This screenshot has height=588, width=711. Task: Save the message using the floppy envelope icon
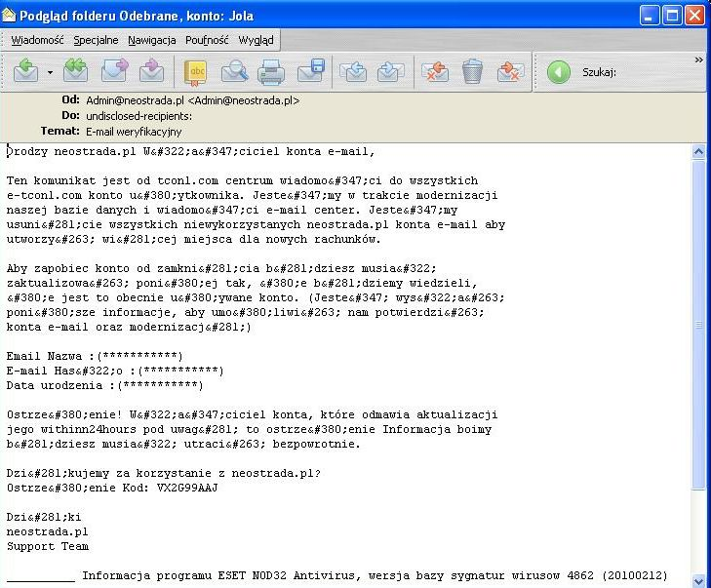point(311,71)
